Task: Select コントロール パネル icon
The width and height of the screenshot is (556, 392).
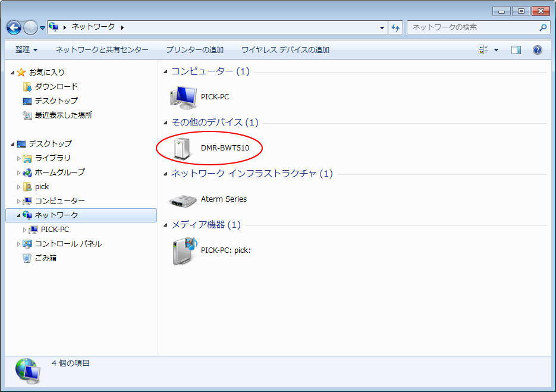Action: pos(27,244)
